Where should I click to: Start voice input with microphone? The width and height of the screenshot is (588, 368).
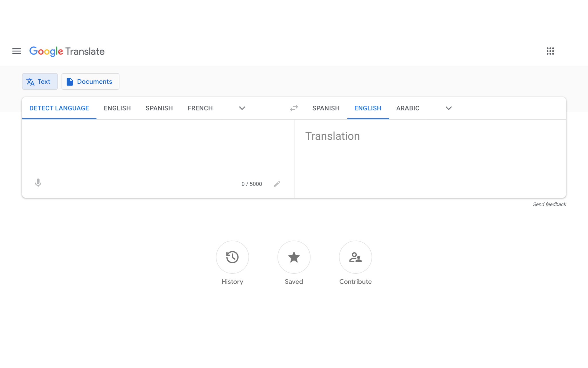click(38, 183)
